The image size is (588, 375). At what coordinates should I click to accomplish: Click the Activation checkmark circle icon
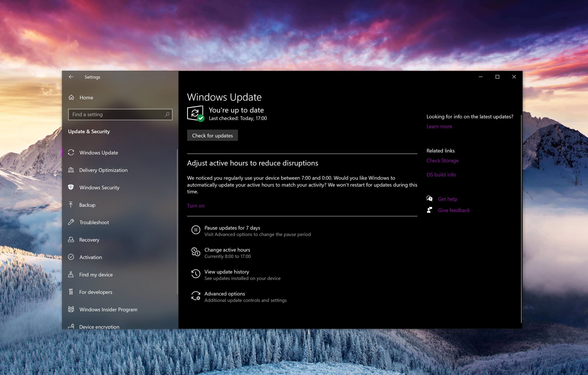pos(71,257)
